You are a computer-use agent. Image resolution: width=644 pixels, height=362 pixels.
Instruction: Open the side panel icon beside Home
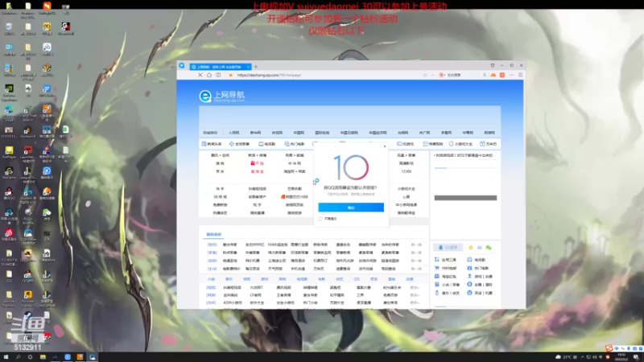[218, 75]
